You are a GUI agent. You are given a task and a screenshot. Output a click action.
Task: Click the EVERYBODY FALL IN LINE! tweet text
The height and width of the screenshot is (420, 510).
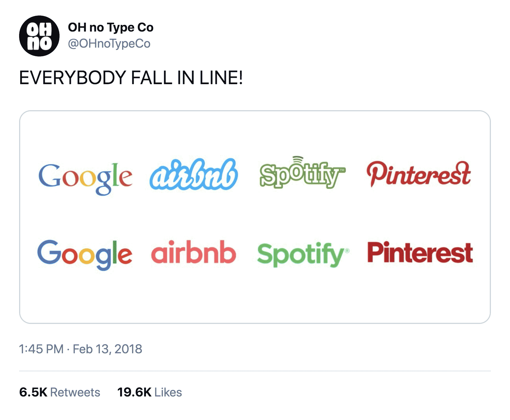click(131, 78)
